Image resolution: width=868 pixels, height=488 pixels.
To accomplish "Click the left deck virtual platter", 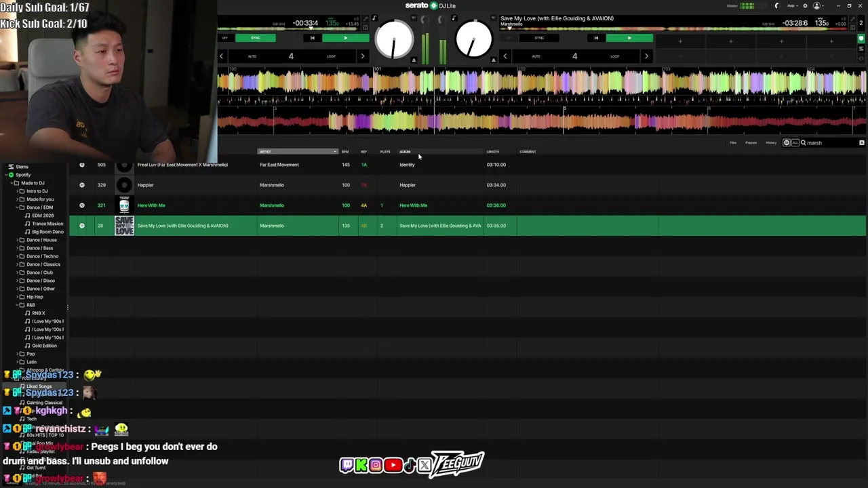I will pos(394,40).
